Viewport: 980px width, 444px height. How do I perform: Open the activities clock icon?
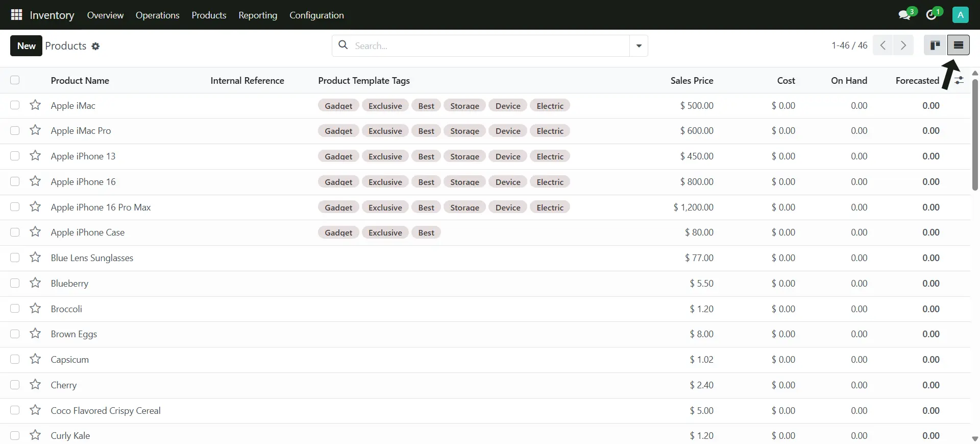932,15
